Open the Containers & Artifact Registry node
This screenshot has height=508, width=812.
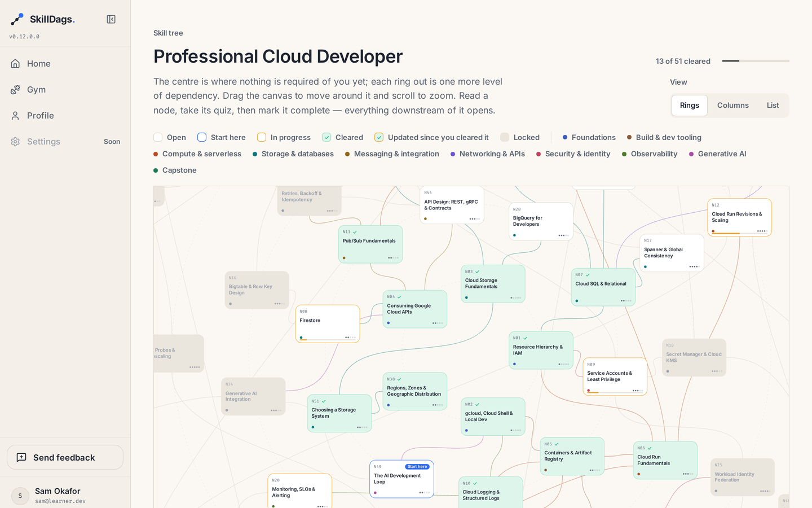[x=572, y=456]
